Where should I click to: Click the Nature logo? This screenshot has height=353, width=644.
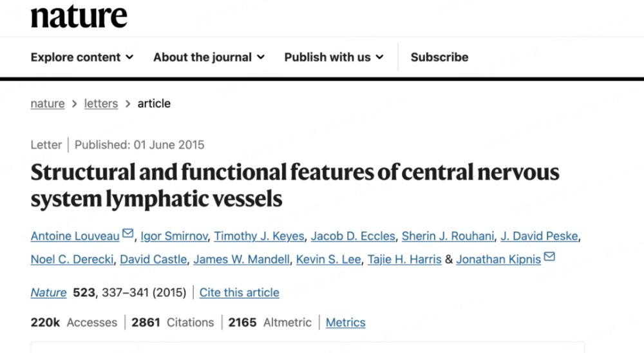[x=79, y=16]
